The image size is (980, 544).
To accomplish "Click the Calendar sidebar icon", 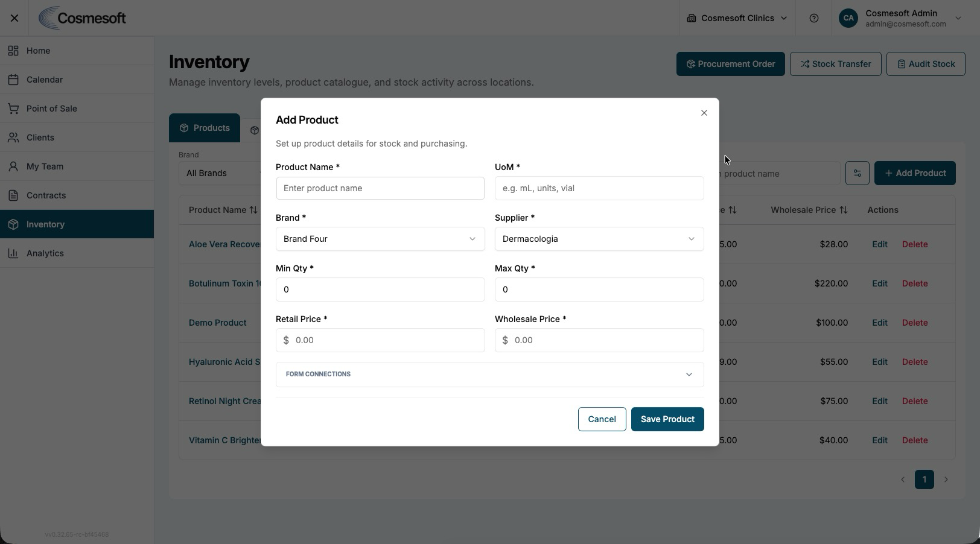I will 13,80.
